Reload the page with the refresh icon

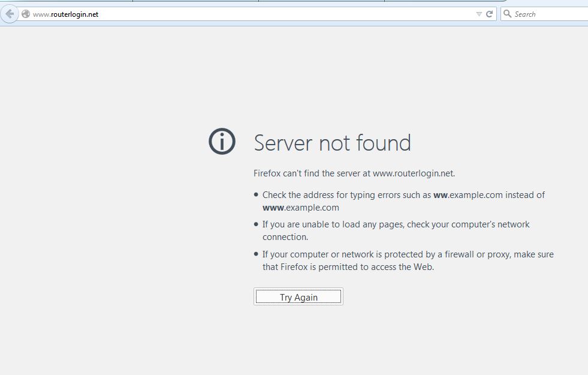click(x=490, y=14)
